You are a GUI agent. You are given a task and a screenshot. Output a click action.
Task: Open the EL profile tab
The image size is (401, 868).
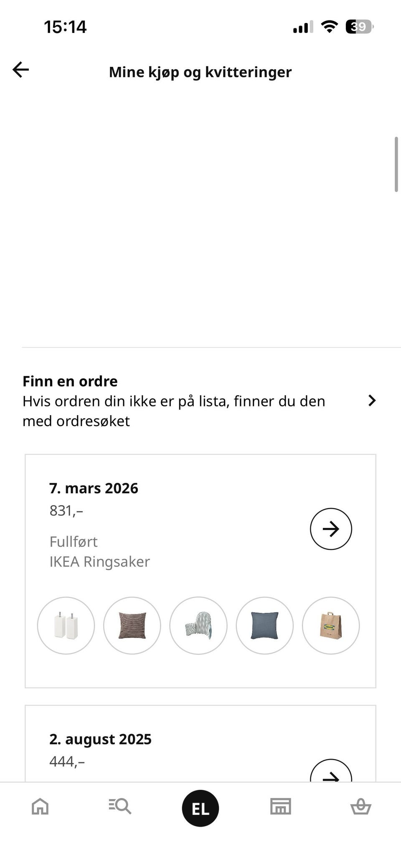[x=200, y=808]
